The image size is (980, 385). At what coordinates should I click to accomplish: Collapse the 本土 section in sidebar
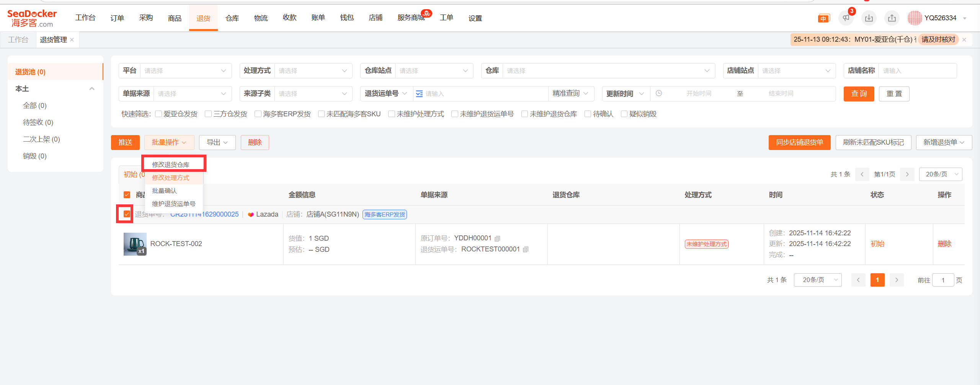(92, 89)
